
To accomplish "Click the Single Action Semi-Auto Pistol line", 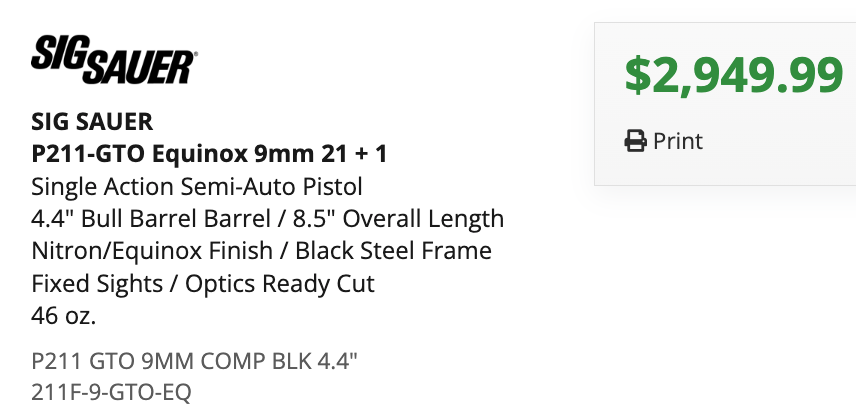I will pyautogui.click(x=197, y=187).
